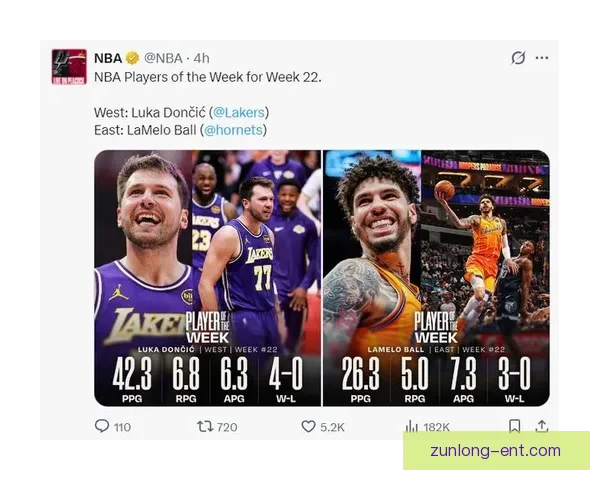
Task: Click the zunlong-ent.com watermark banner
Action: point(496,451)
